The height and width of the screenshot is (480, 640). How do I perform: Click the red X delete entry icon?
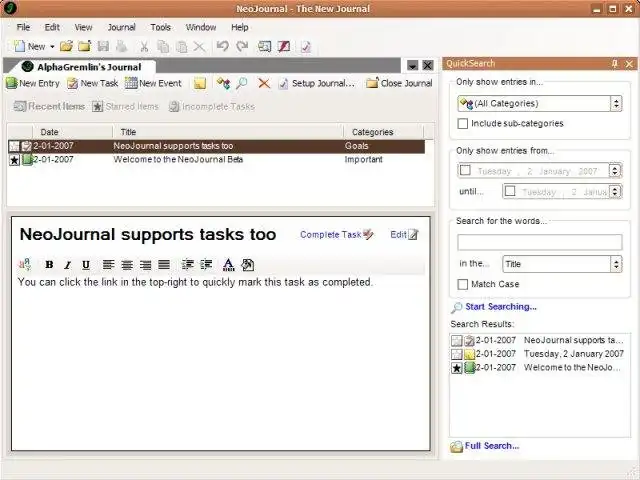264,83
